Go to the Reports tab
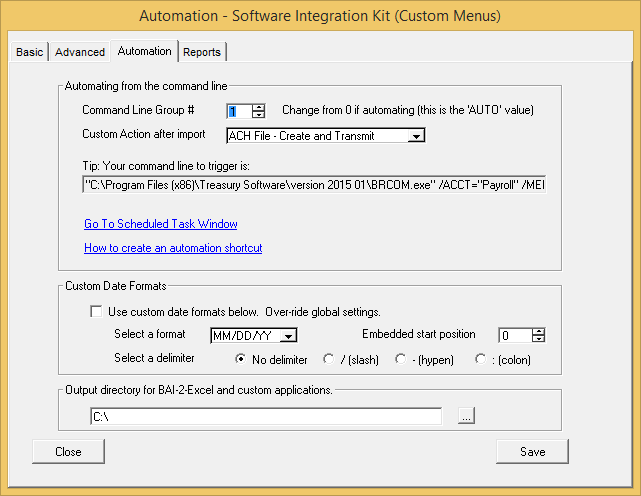 pyautogui.click(x=202, y=52)
